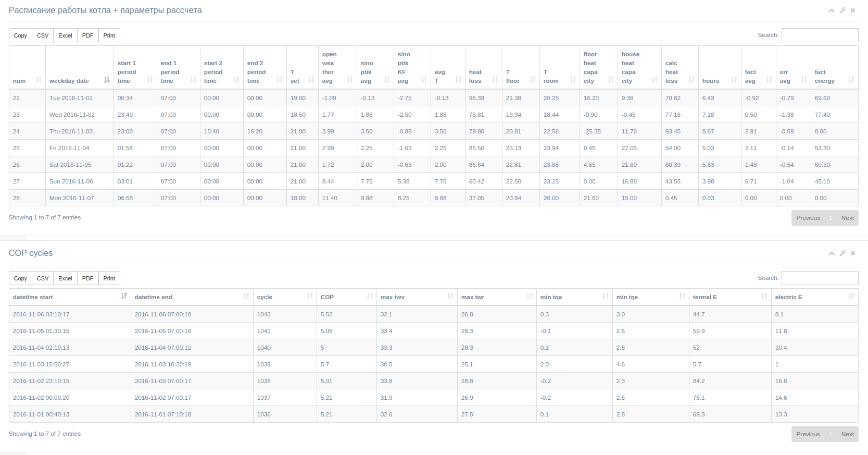Export boiler schedule table as CSV
The width and height of the screenshot is (868, 455).
(x=43, y=35)
